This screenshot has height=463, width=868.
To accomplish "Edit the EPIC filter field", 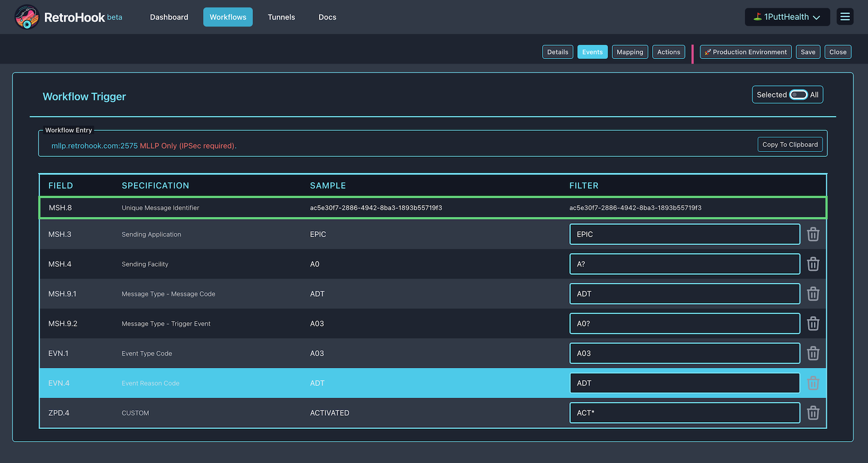I will coord(685,234).
